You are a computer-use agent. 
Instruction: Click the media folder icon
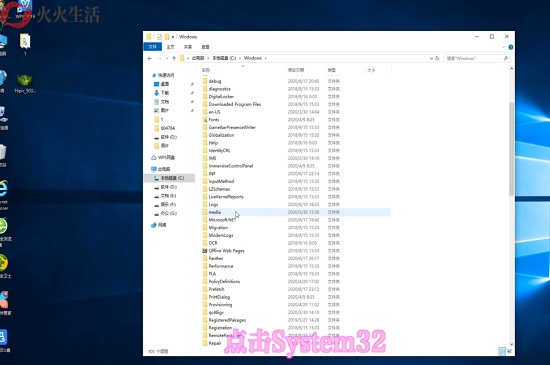point(205,212)
